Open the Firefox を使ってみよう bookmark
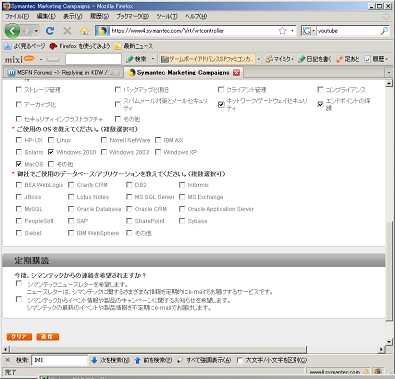 coord(80,46)
